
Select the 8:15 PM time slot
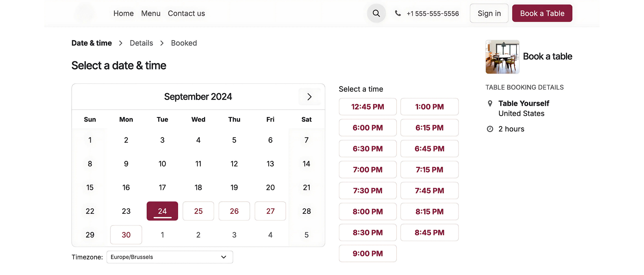pyautogui.click(x=429, y=211)
